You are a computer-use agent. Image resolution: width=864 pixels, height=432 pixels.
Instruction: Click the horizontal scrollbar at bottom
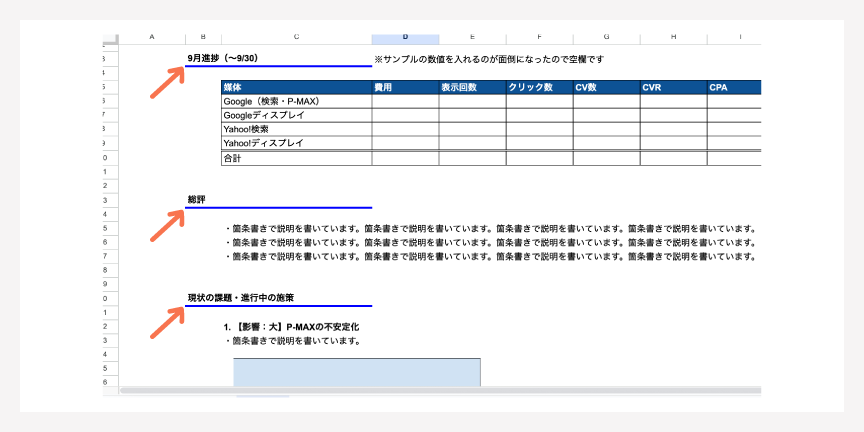tap(440, 390)
